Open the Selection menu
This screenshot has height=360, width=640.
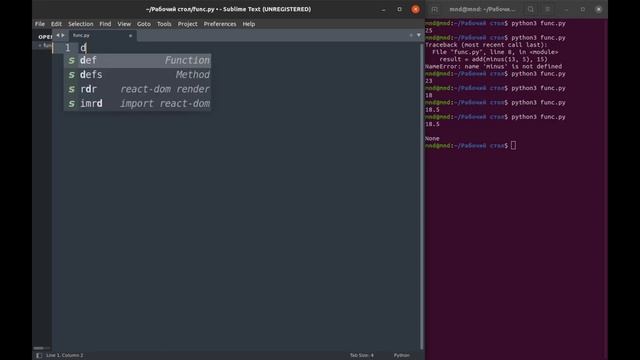coord(80,24)
